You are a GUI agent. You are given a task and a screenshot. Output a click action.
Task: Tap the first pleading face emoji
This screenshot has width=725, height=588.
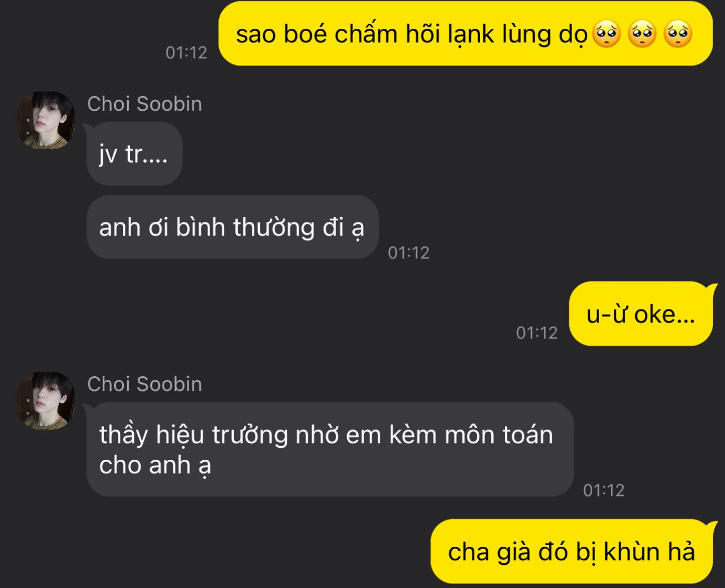(606, 34)
